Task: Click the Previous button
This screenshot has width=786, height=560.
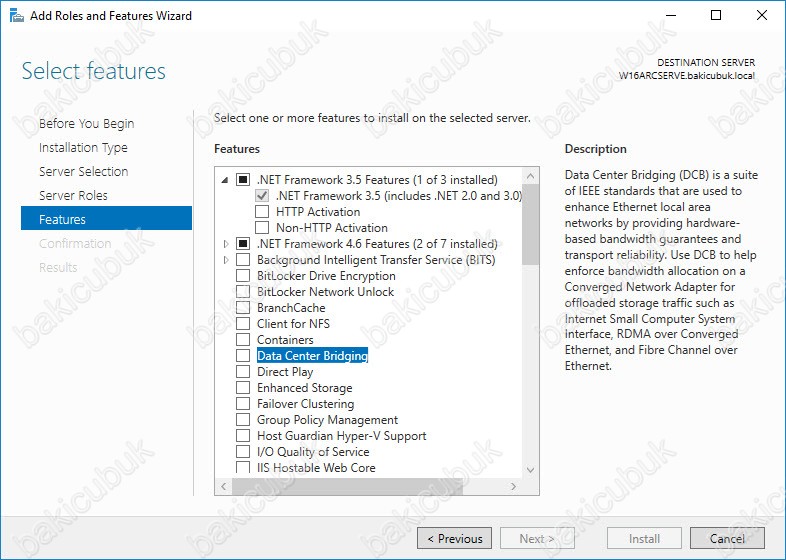Action: (454, 538)
